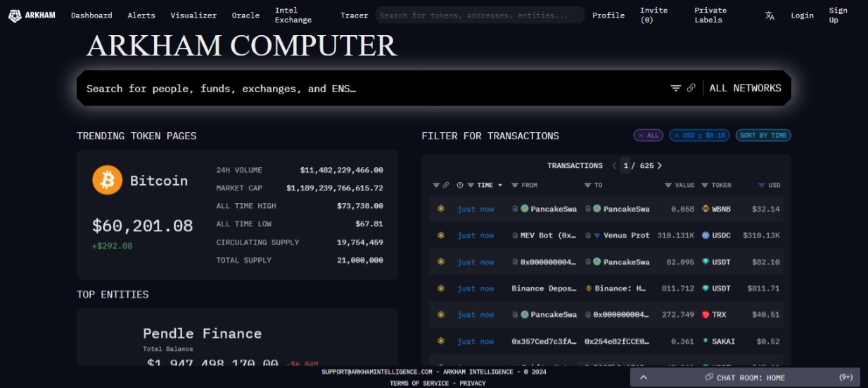Click the Binance logo in the TO column
The width and height of the screenshot is (868, 388).
(x=589, y=288)
